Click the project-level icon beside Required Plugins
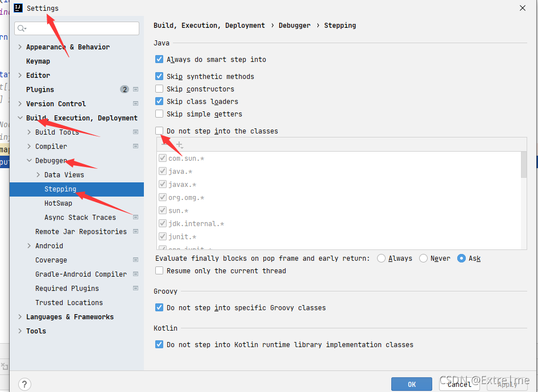The height and width of the screenshot is (392, 538). tap(135, 289)
